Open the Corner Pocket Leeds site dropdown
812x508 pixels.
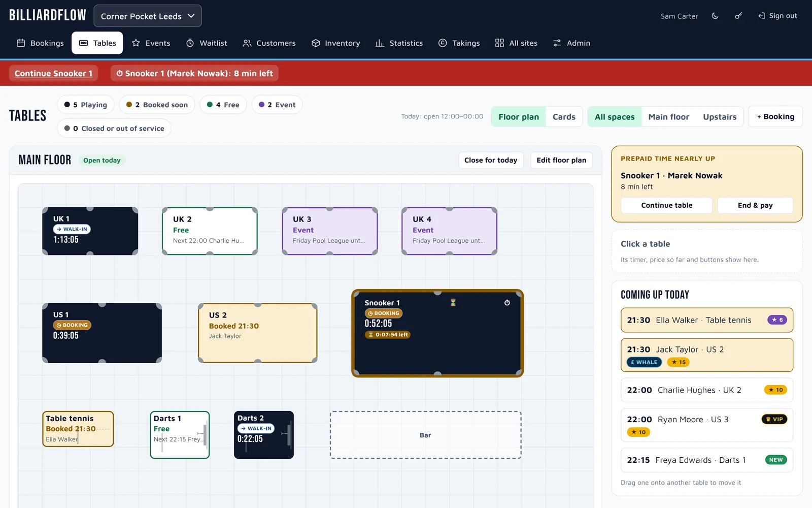tap(148, 16)
